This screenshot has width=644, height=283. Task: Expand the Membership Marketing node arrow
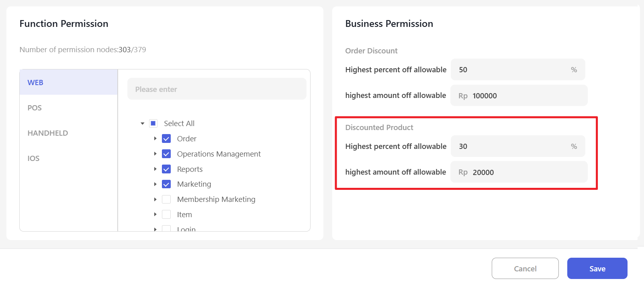[155, 200]
